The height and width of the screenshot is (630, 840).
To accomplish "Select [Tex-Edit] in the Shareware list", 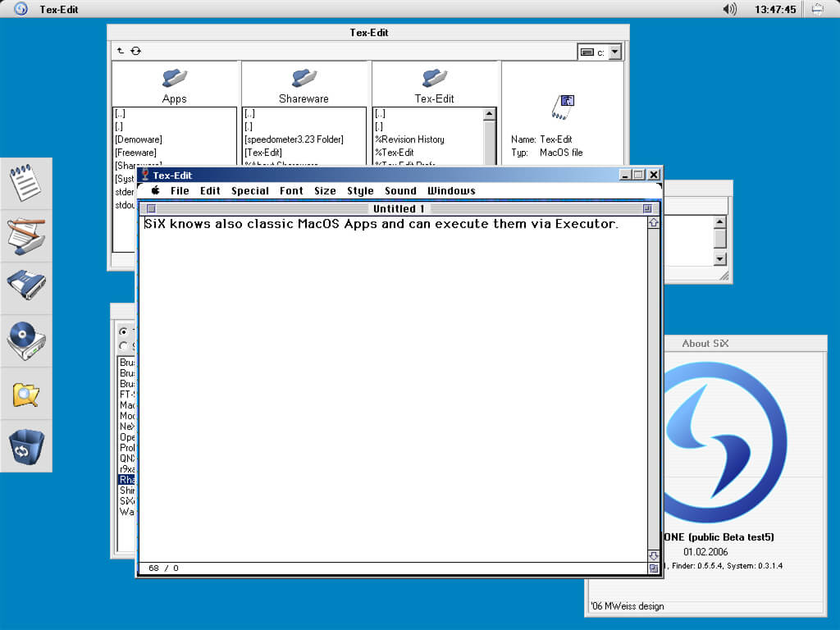I will (263, 153).
